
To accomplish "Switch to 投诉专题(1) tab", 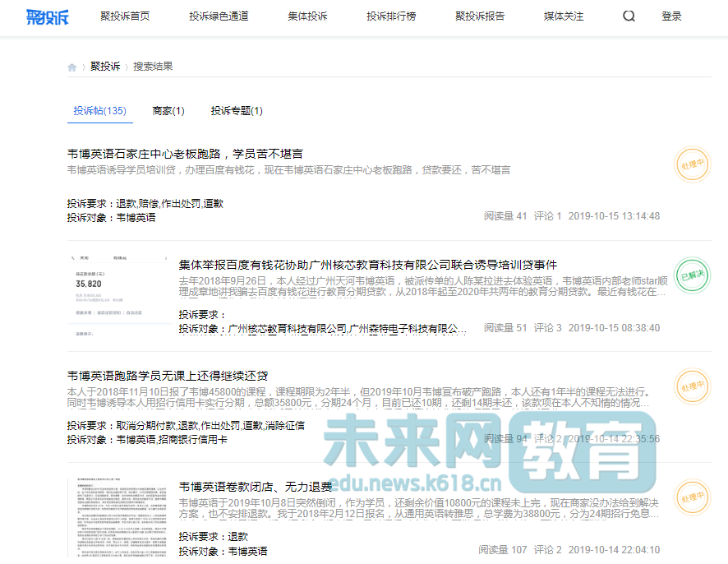I will pyautogui.click(x=237, y=111).
